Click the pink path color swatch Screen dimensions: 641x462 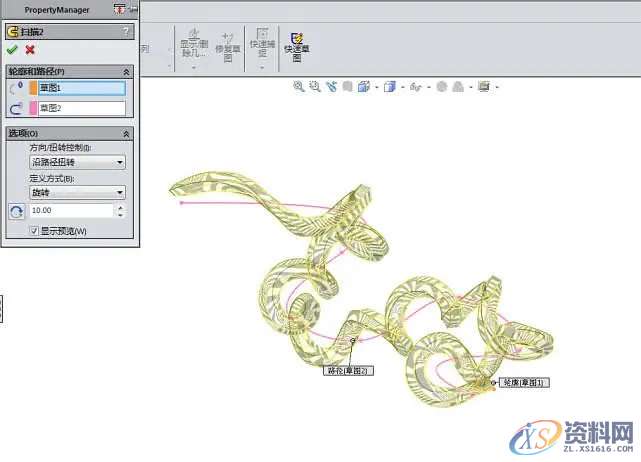[x=33, y=108]
